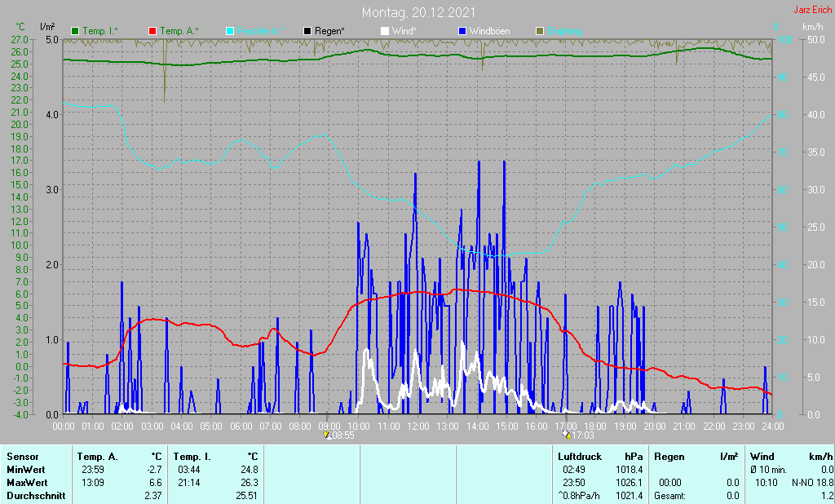Screen dimensions: 835x504
Task: Click the green Temp. I. legend square
Action: click(75, 31)
